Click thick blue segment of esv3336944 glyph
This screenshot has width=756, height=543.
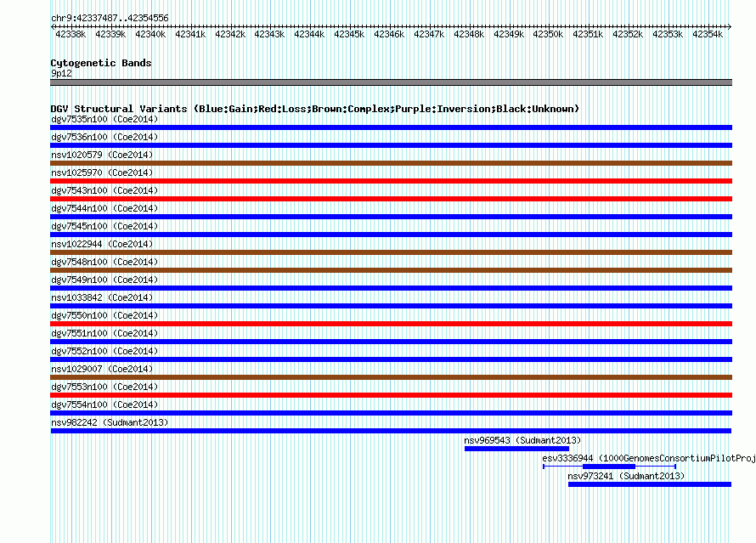pos(609,467)
